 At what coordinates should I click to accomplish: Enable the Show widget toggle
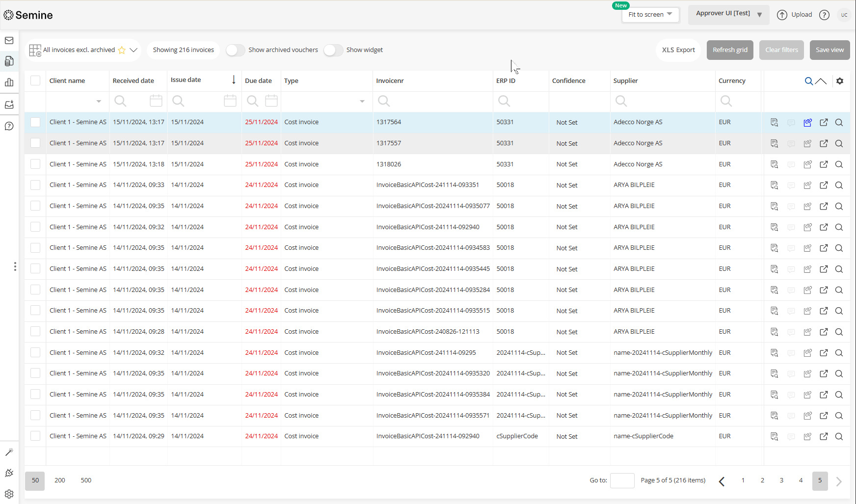pyautogui.click(x=333, y=50)
